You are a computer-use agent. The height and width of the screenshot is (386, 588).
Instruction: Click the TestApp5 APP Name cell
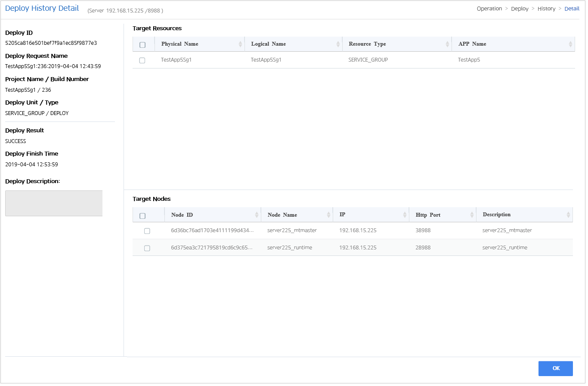469,60
